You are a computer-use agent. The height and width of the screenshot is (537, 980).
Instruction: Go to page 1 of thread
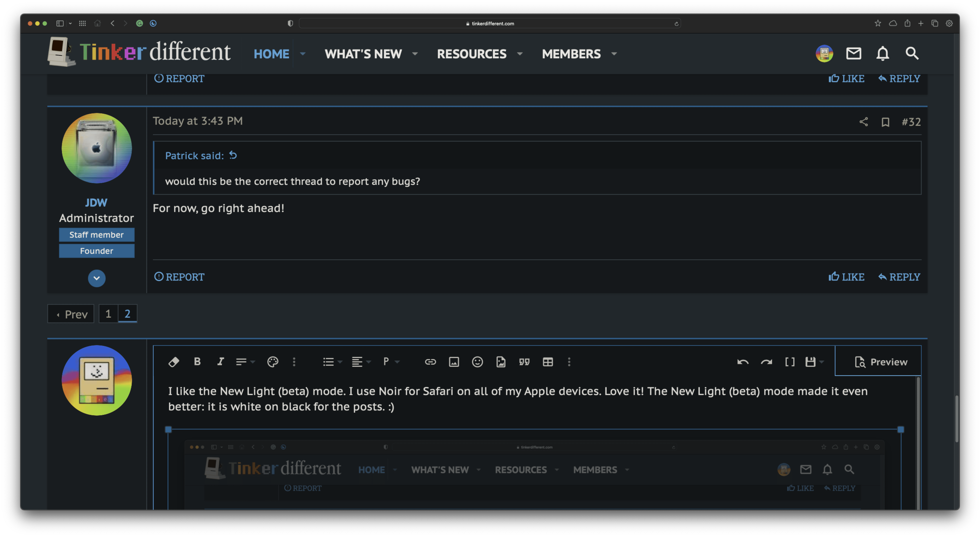click(108, 314)
